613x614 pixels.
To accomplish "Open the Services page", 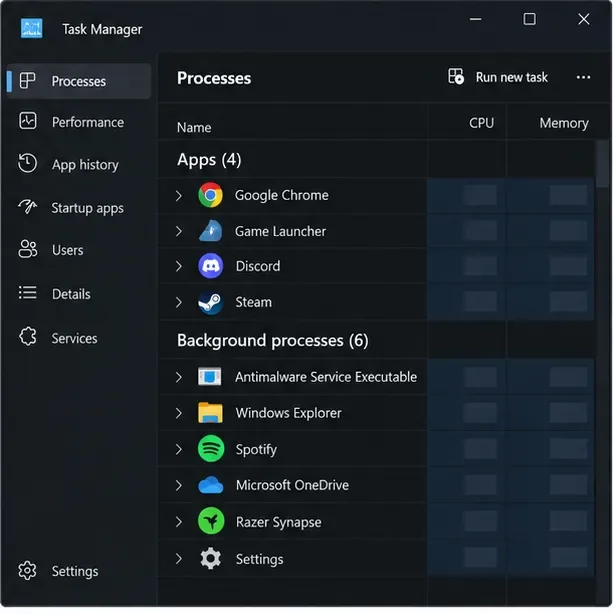I will pos(79,338).
